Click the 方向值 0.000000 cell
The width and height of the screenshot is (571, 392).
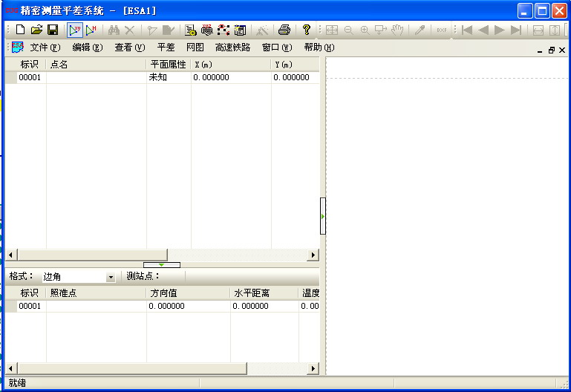click(x=189, y=306)
